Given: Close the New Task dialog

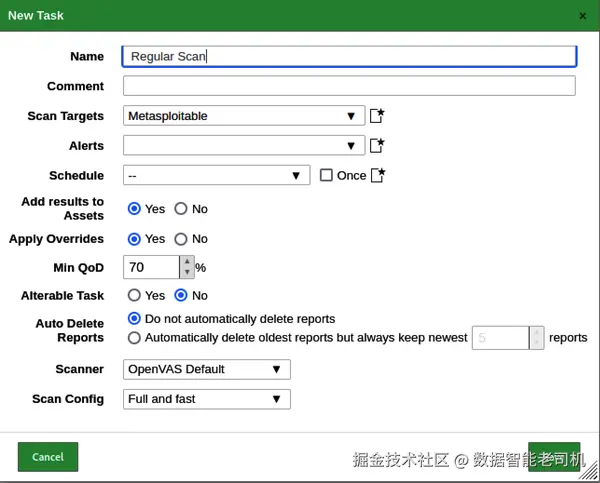Looking at the screenshot, I should coord(582,16).
